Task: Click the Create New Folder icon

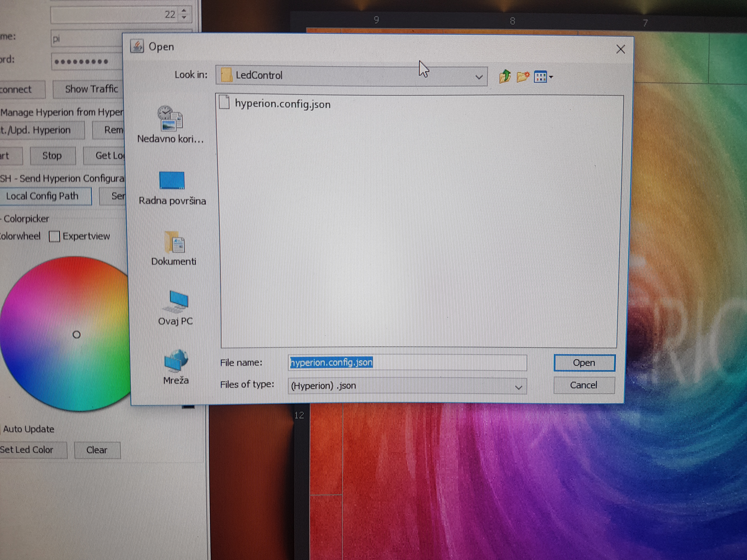Action: (522, 77)
